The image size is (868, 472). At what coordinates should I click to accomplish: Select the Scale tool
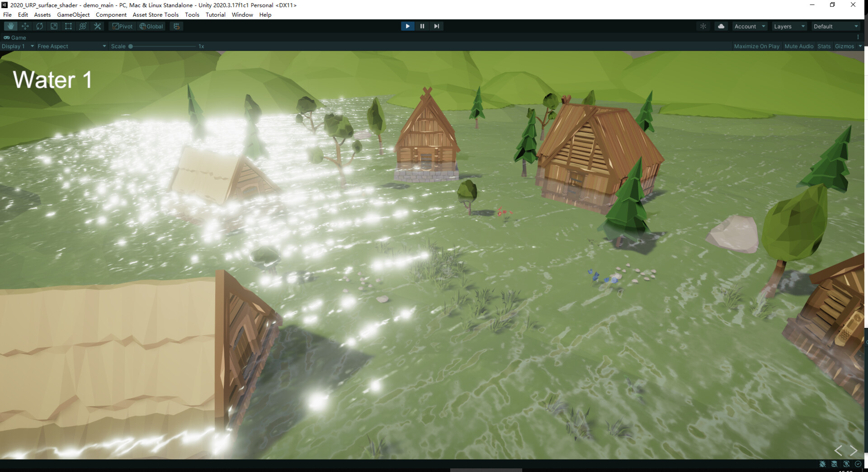(54, 26)
